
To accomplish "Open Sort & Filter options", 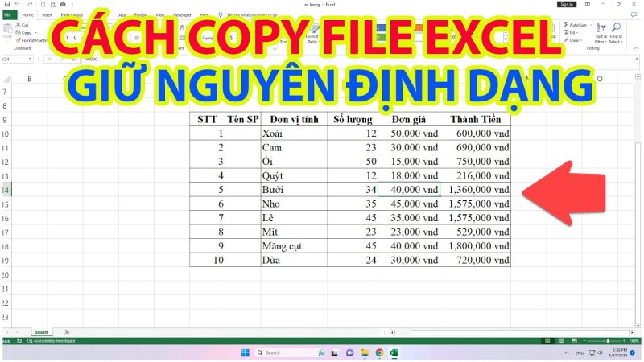I will 601,34.
